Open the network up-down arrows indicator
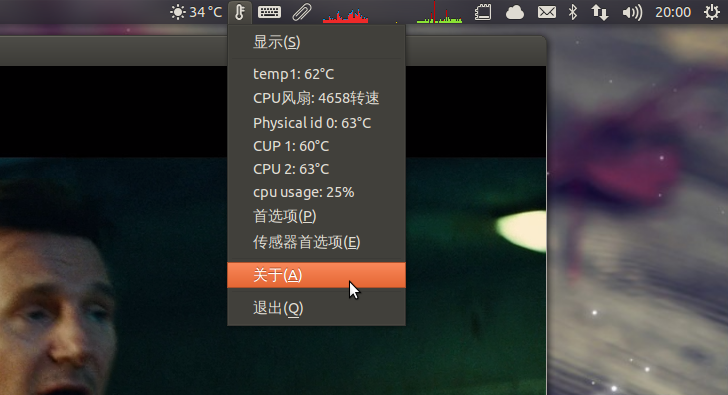The width and height of the screenshot is (728, 395). 599,12
